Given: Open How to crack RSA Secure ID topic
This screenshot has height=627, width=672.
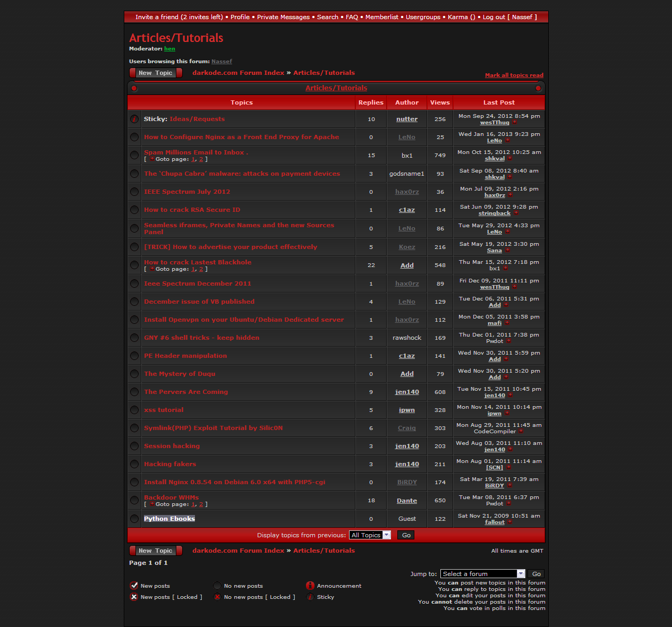Looking at the screenshot, I should [x=192, y=210].
